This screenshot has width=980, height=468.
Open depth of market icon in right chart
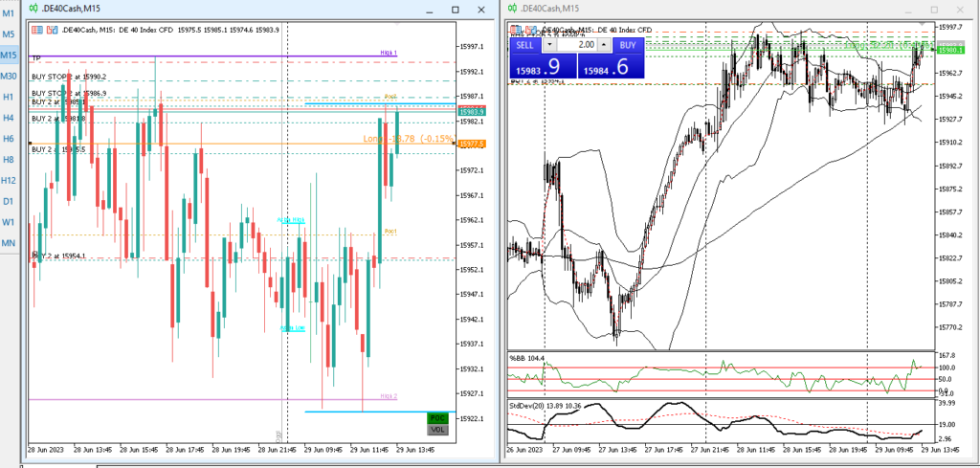click(530, 30)
